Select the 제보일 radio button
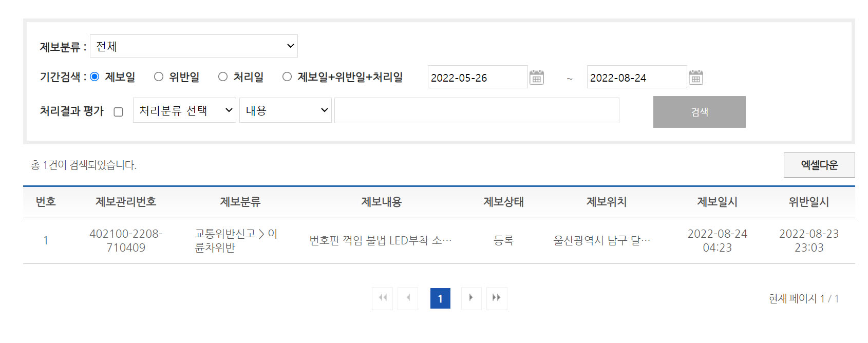868x343 pixels. tap(95, 77)
